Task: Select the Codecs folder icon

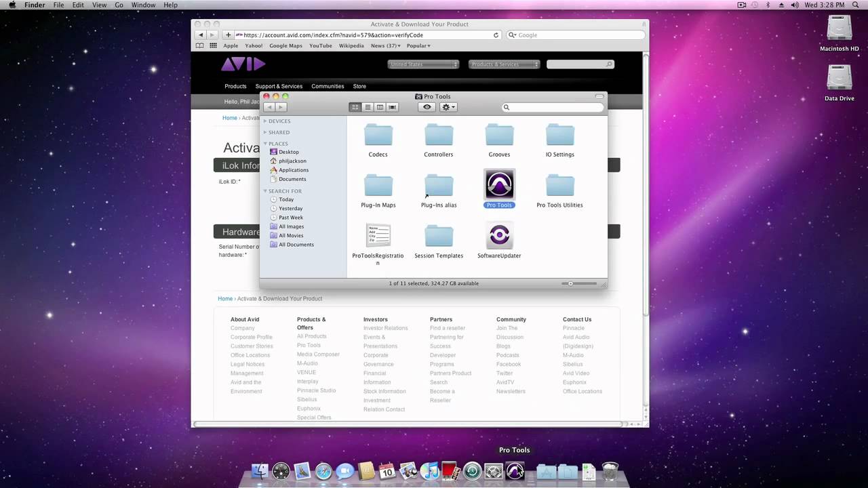Action: pyautogui.click(x=378, y=135)
